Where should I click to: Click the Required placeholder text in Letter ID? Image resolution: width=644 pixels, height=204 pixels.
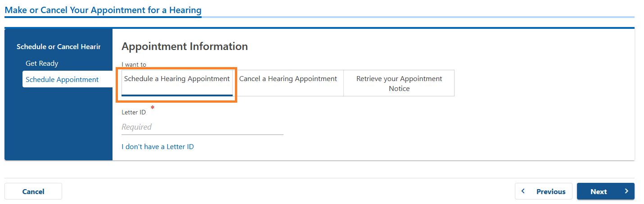[x=136, y=127]
